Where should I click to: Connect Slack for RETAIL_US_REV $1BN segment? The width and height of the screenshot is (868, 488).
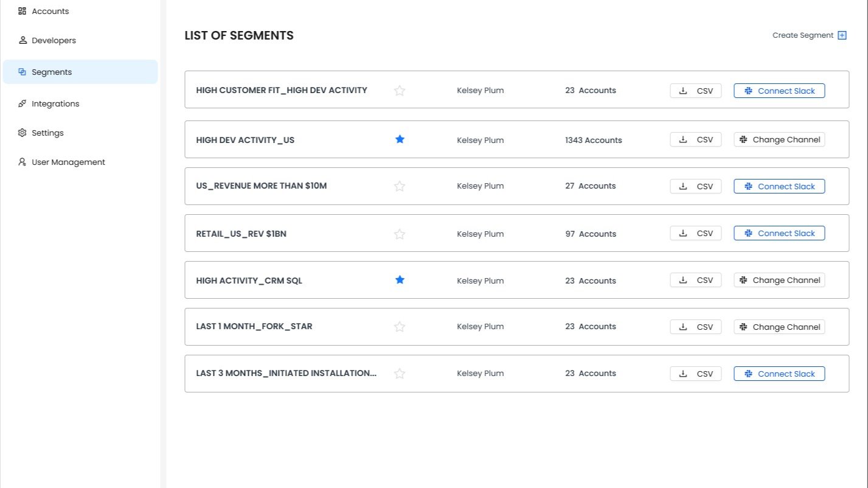pyautogui.click(x=779, y=233)
